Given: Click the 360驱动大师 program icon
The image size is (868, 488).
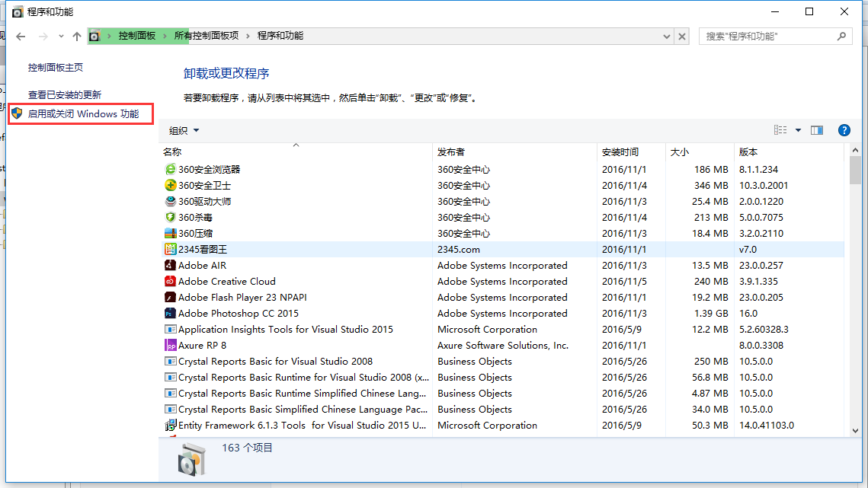Looking at the screenshot, I should point(170,202).
